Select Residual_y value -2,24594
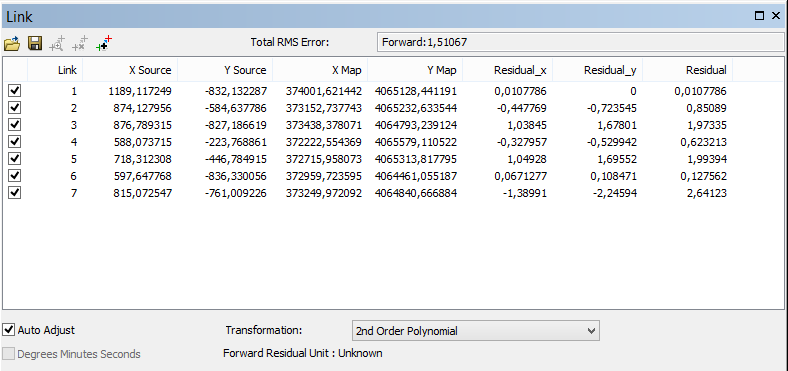This screenshot has height=371, width=788. pos(616,193)
